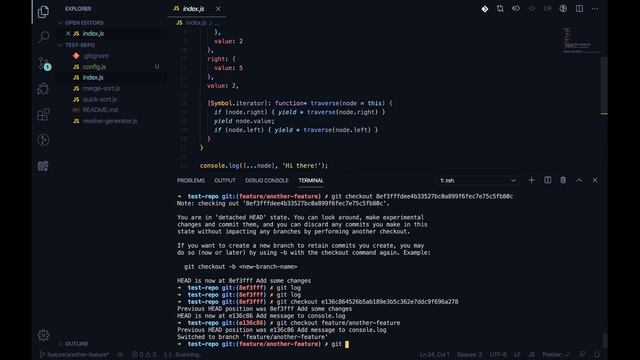Open the Search view in activity bar
This screenshot has width=640, height=360.
[x=43, y=37]
